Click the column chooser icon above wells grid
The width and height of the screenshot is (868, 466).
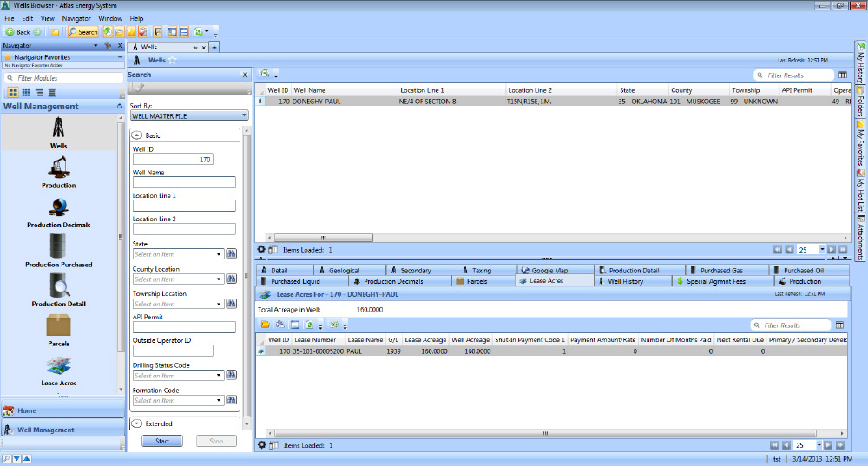coord(843,75)
